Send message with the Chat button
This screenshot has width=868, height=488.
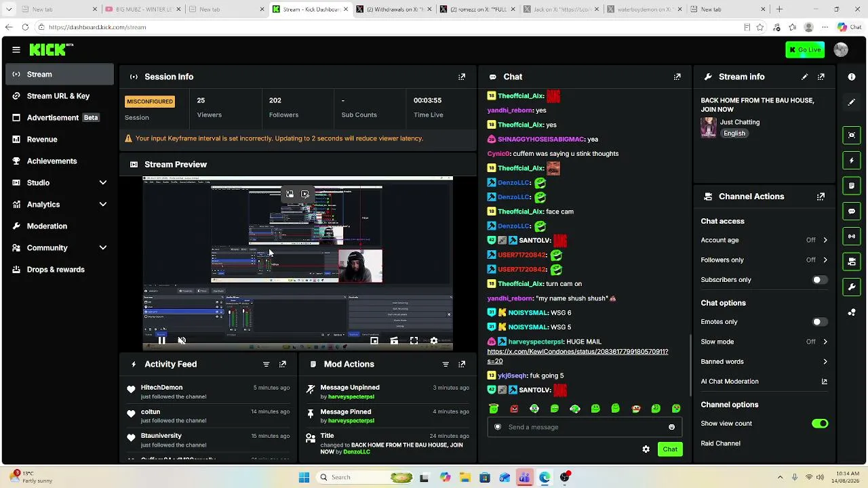click(x=670, y=449)
